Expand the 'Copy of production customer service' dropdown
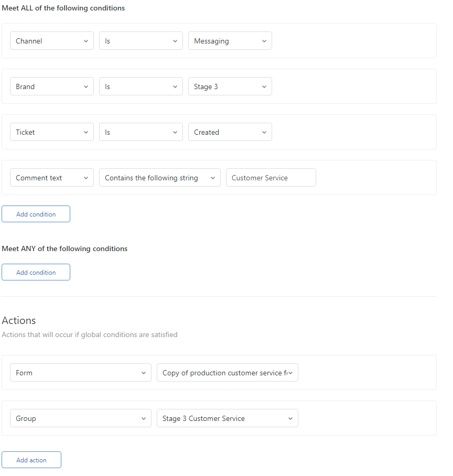This screenshot has width=453, height=476. point(227,373)
